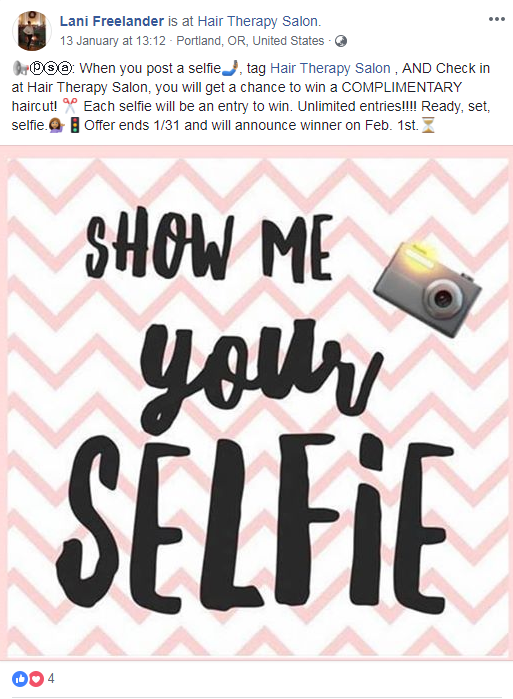Click the megaphone emoji before PSA
Screen dimensions: 513x699
point(20,68)
